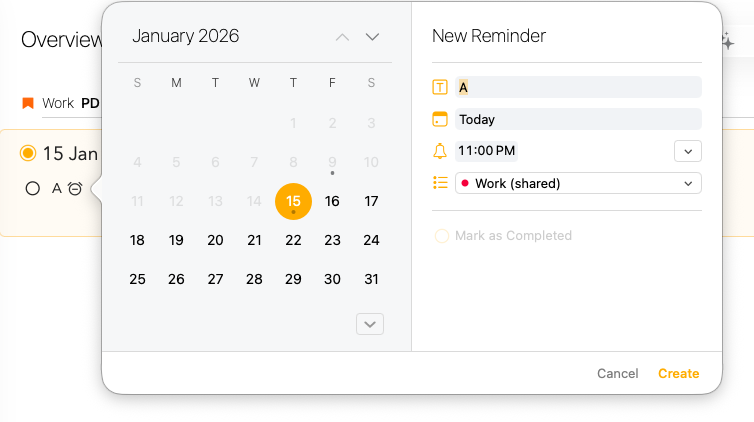Go to previous month with up chevron
Viewport: 754px width, 422px height.
click(x=342, y=37)
